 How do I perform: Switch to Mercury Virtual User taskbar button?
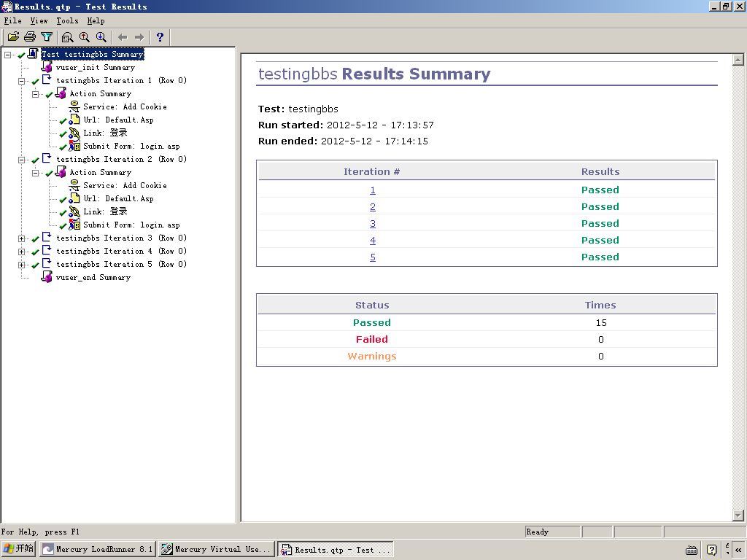point(217,549)
